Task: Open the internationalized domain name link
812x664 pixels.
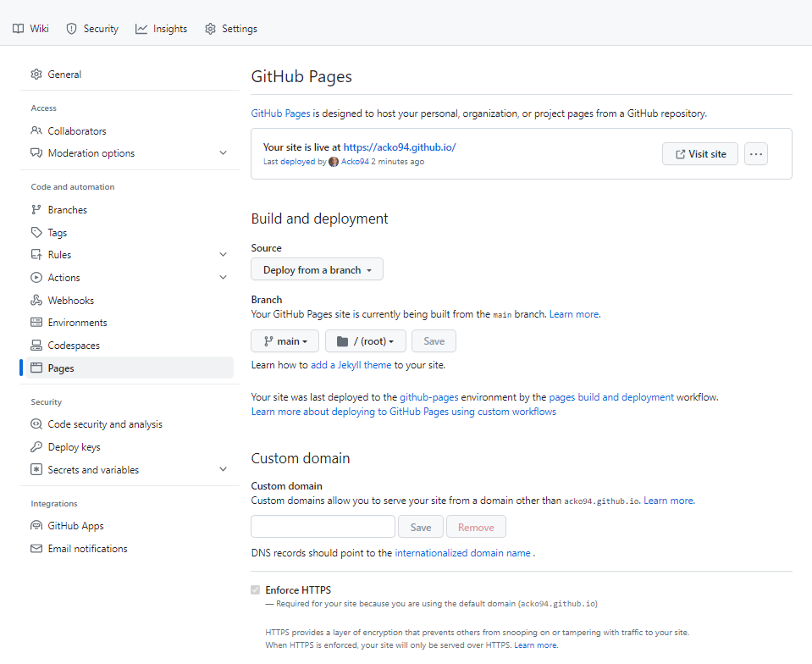Action: (462, 553)
